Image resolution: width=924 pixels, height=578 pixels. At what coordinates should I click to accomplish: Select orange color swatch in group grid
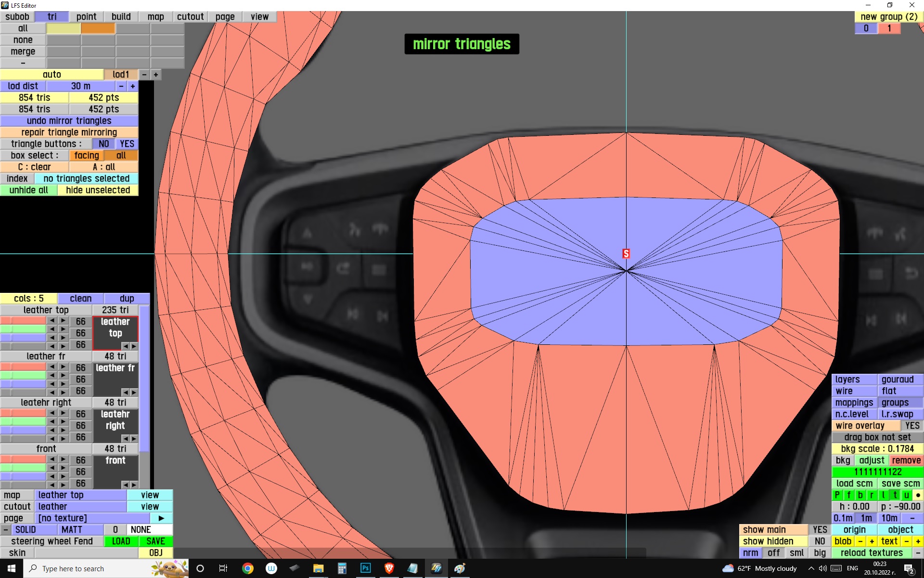point(98,28)
